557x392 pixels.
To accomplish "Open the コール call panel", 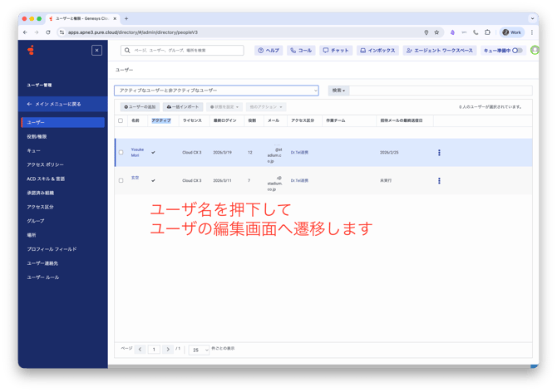I will click(301, 51).
